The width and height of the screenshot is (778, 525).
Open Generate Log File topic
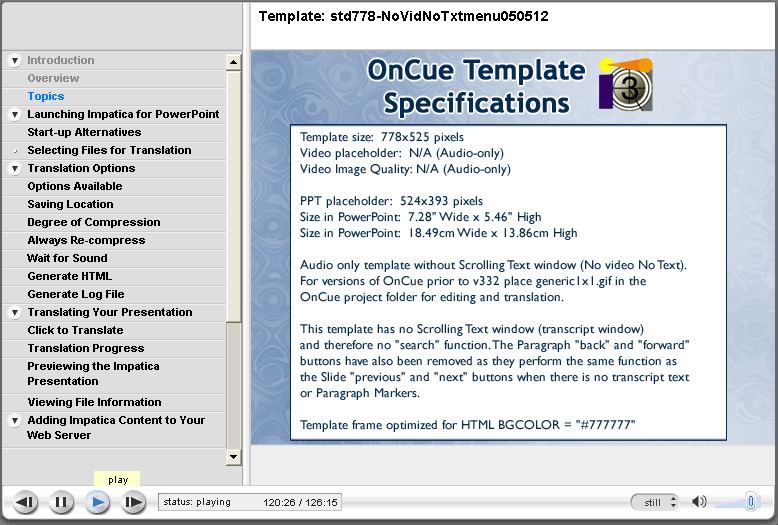click(75, 294)
